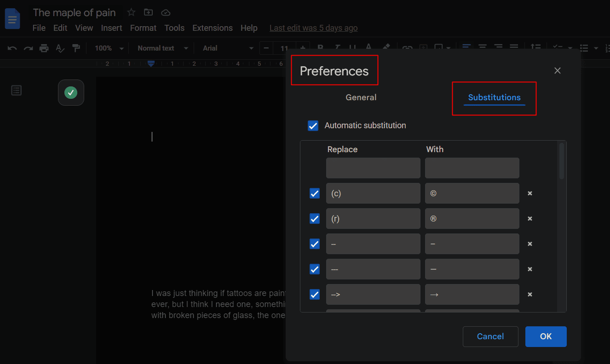The image size is (610, 364).
Task: Remove the (r) substitution row
Action: point(530,219)
